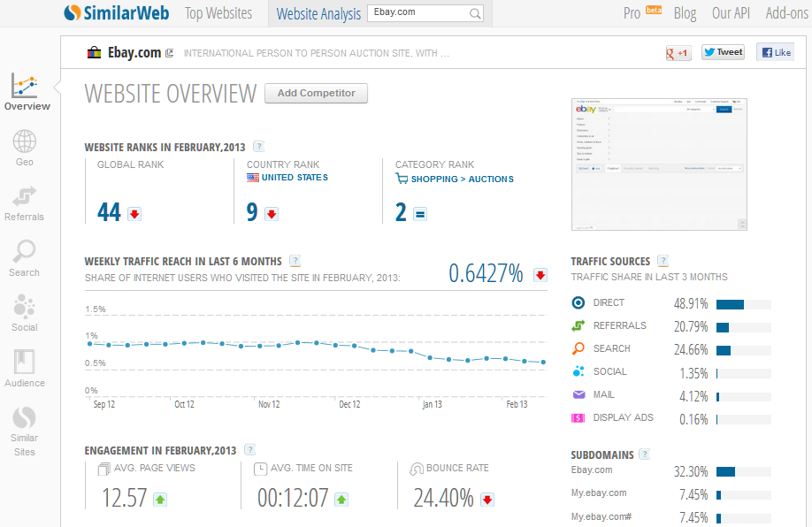The width and height of the screenshot is (812, 527).
Task: Open the Similar Sites sidebar section
Action: pos(25,431)
